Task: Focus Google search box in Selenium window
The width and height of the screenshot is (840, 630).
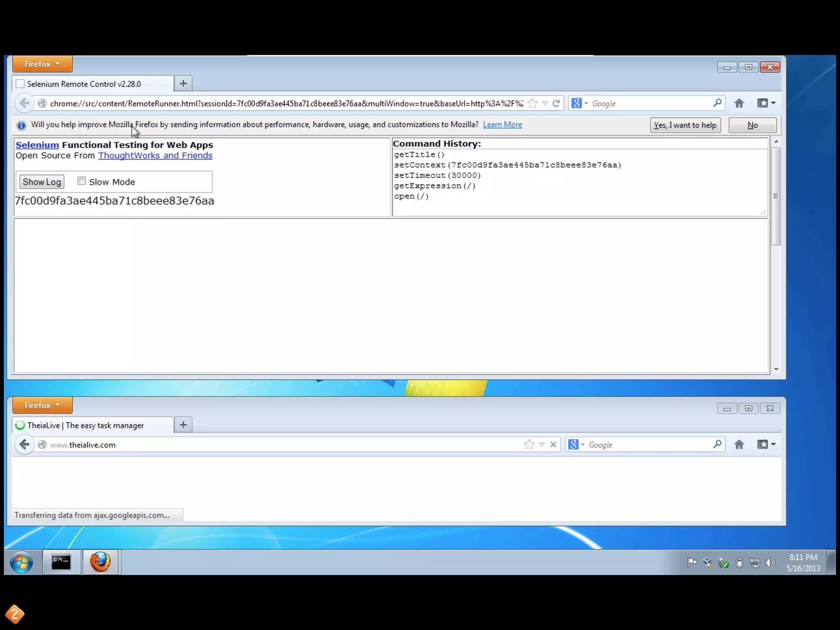Action: click(650, 103)
